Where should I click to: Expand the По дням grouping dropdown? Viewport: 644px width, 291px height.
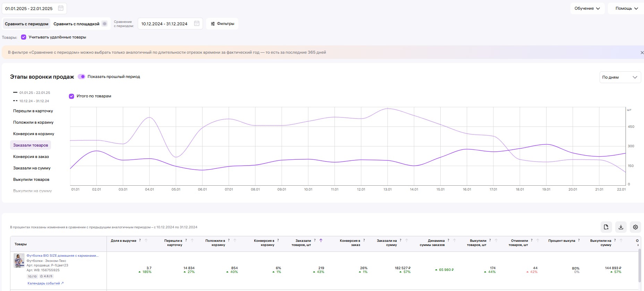coord(620,77)
